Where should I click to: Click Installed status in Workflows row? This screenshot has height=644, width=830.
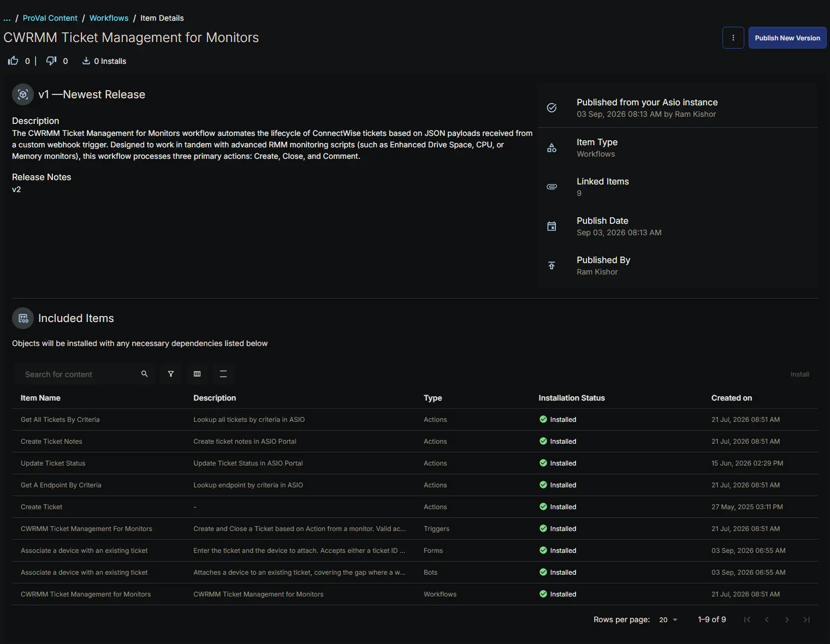coord(558,594)
